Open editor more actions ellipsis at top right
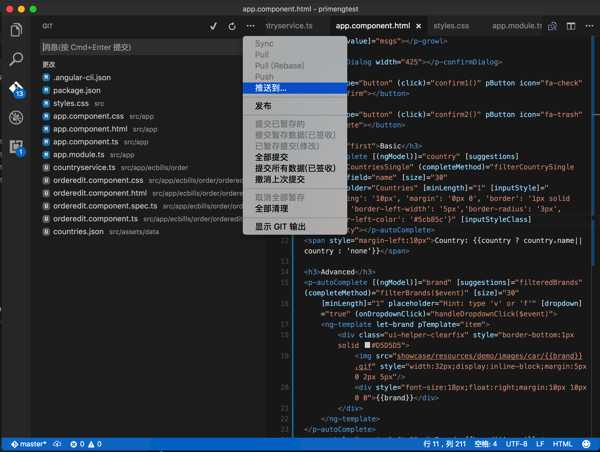The width and height of the screenshot is (600, 452). pyautogui.click(x=589, y=26)
